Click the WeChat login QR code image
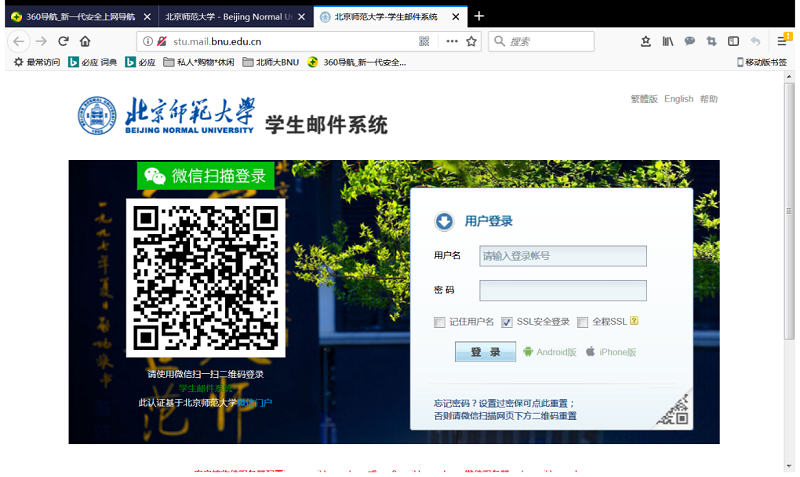Screen dimensions: 800x477 pos(206,278)
